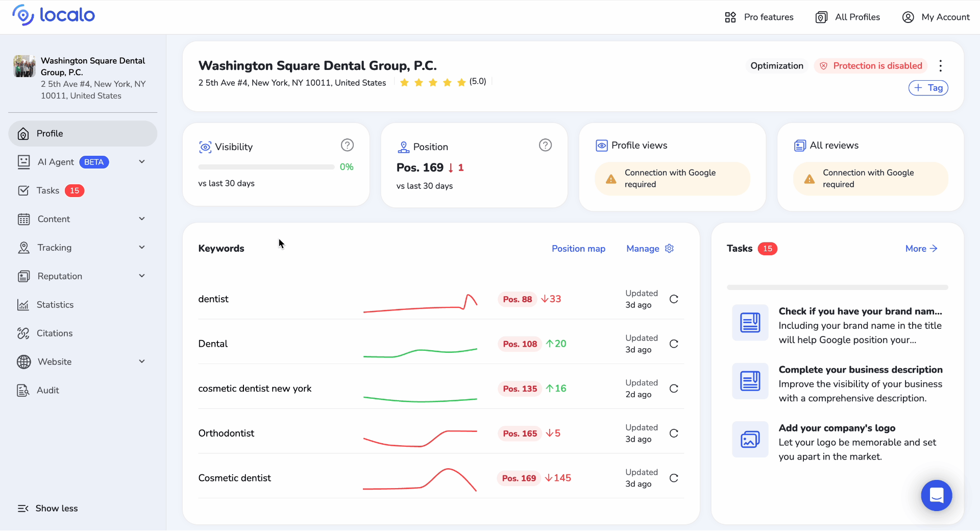980x531 pixels.
Task: Open the chat support bubble
Action: pos(936,495)
